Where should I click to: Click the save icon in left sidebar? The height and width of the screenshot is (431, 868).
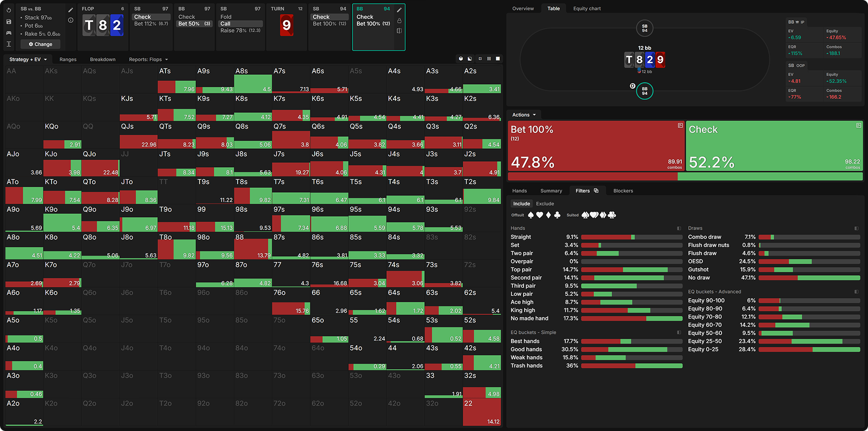[9, 22]
